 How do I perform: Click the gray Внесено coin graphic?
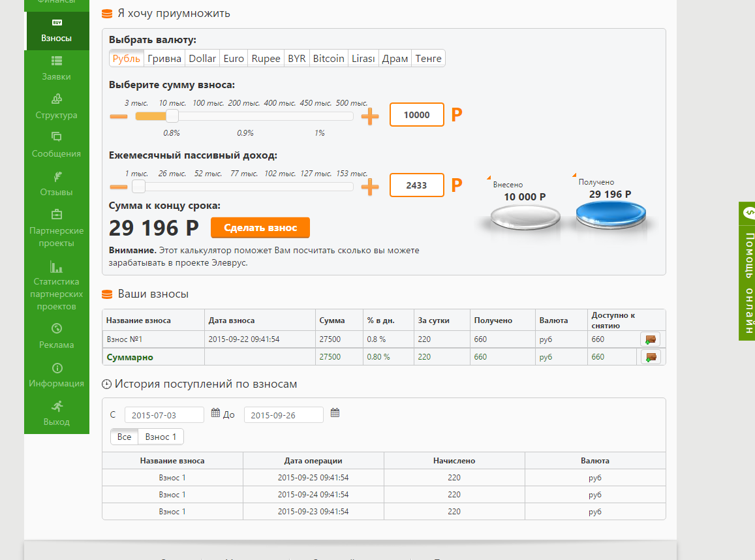(x=525, y=217)
